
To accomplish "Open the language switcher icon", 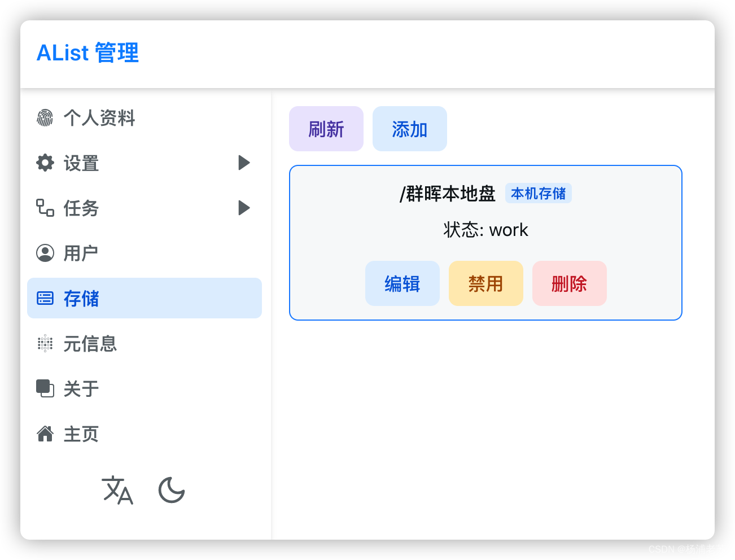I will point(117,490).
